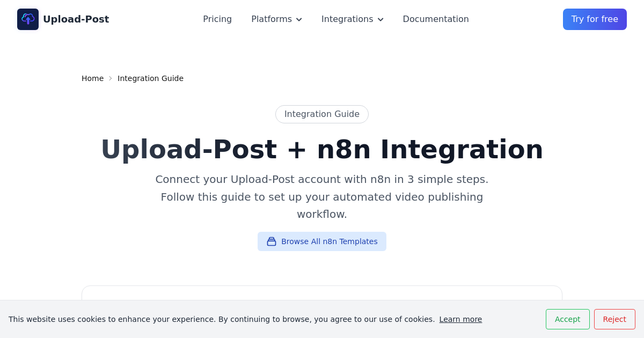
Task: Open the Platforms menu
Action: pos(276,19)
